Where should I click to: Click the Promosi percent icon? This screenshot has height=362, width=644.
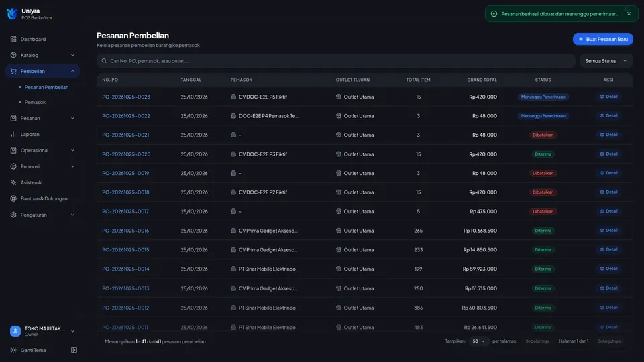(x=13, y=166)
